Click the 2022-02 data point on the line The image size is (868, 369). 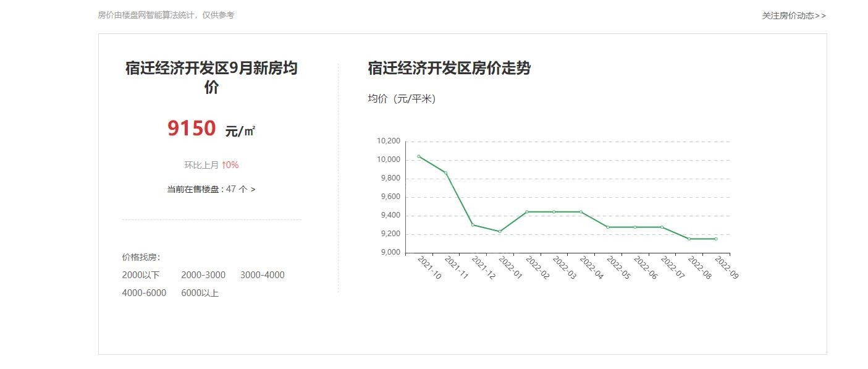[x=527, y=212]
